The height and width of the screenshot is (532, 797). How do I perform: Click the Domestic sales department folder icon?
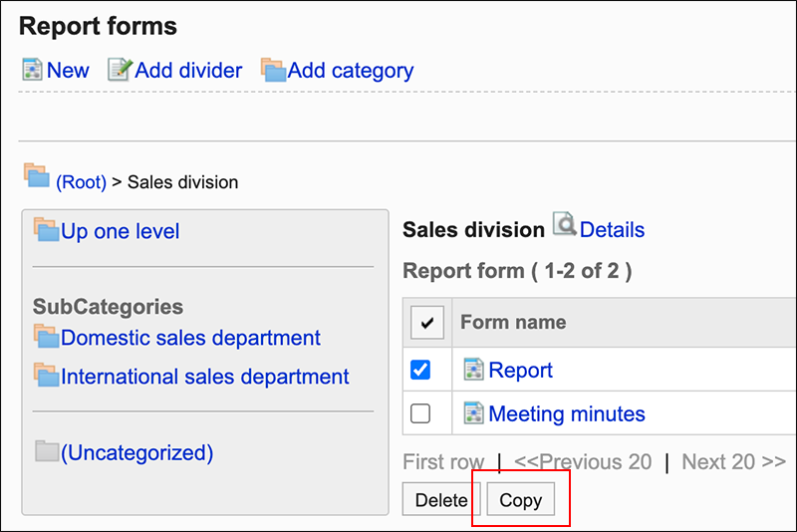[47, 337]
